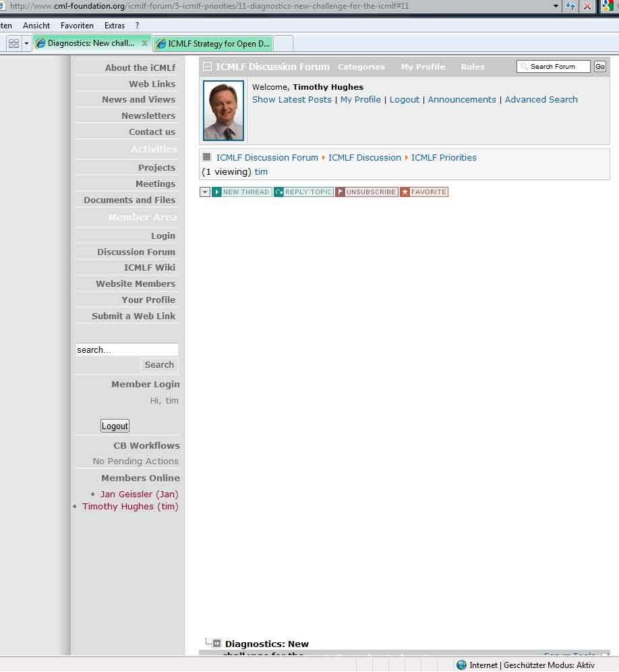Click the REPLY TOPIC button
The width and height of the screenshot is (619, 672).
[x=303, y=192]
